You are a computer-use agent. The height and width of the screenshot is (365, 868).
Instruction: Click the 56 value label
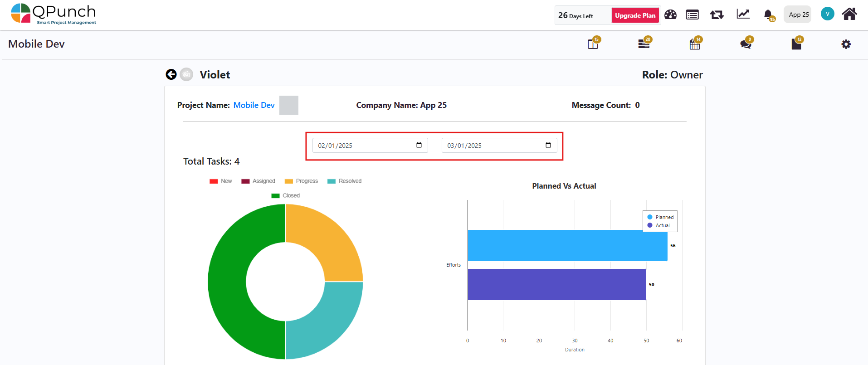[x=673, y=245]
